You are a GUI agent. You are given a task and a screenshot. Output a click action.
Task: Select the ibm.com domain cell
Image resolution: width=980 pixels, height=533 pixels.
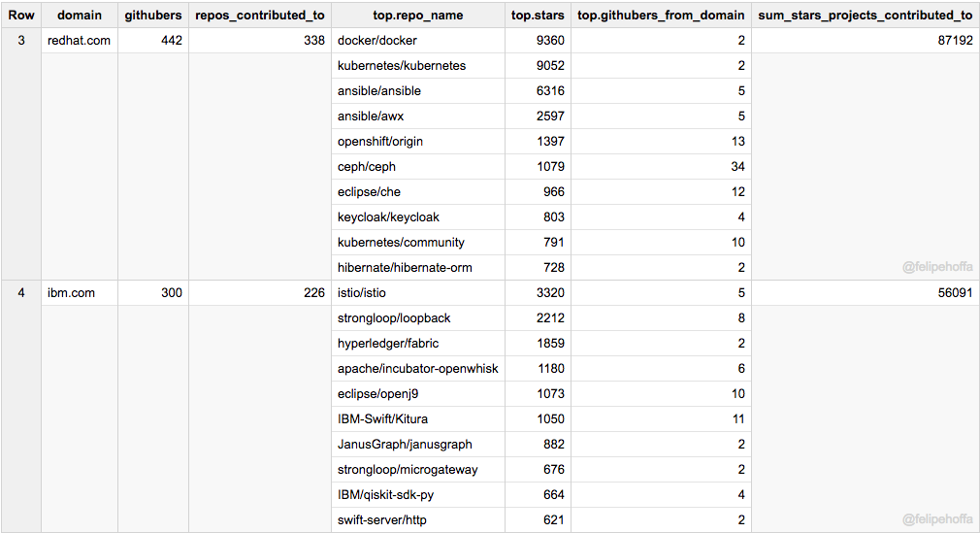tap(71, 293)
